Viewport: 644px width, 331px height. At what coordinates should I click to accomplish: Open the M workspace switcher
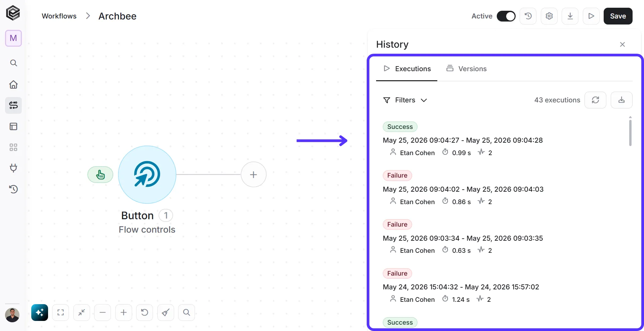13,38
